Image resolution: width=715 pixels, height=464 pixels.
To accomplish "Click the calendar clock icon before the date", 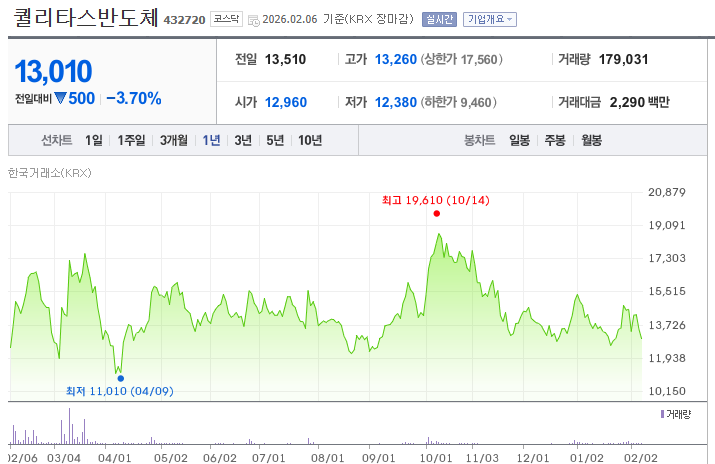I will pos(254,20).
